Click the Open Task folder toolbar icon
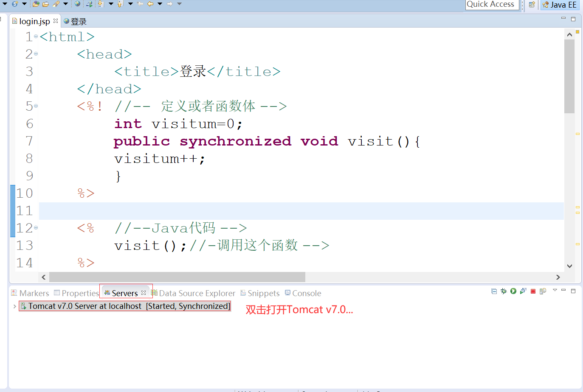The height and width of the screenshot is (392, 583). (x=45, y=4)
